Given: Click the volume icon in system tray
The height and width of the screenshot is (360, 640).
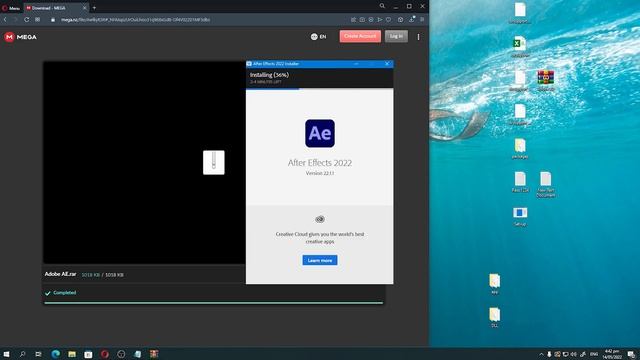Looking at the screenshot, I should tap(573, 354).
